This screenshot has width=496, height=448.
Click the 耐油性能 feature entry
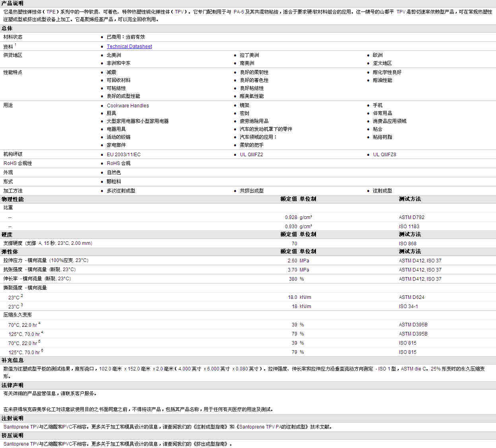tap(383, 80)
